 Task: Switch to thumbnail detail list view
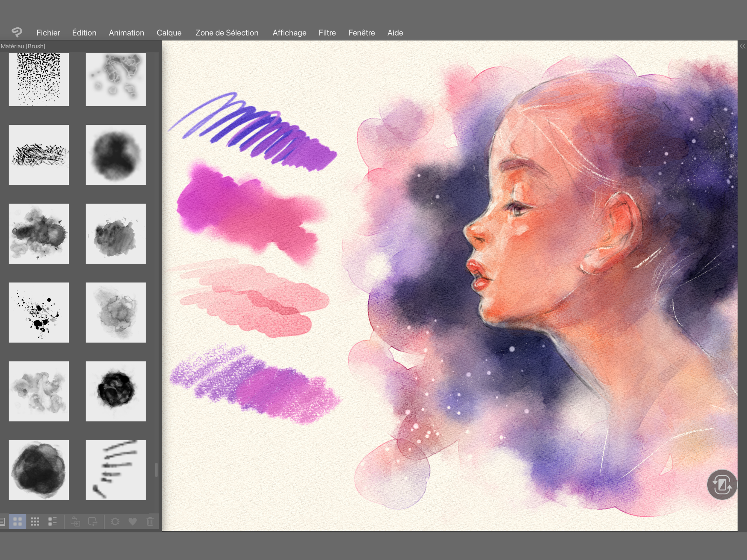53,521
